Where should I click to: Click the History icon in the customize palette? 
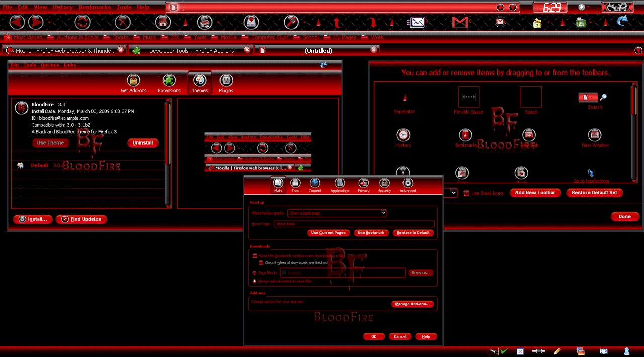click(x=404, y=134)
